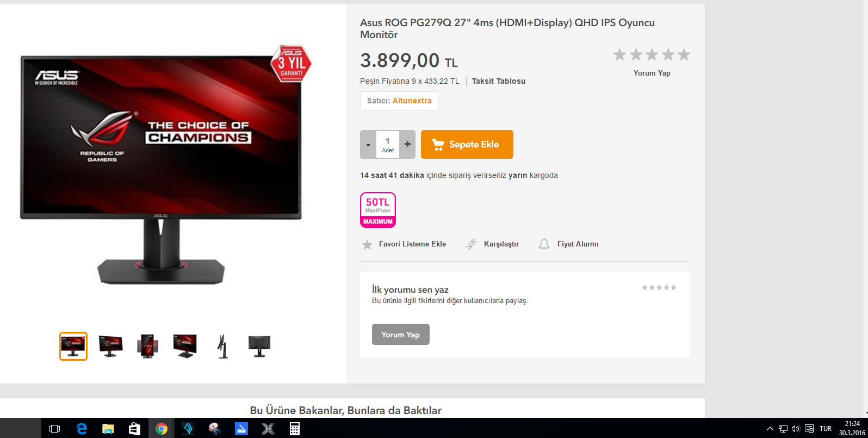868x438 pixels.
Task: Select the sixth thumbnail showing back view
Action: coord(259,346)
